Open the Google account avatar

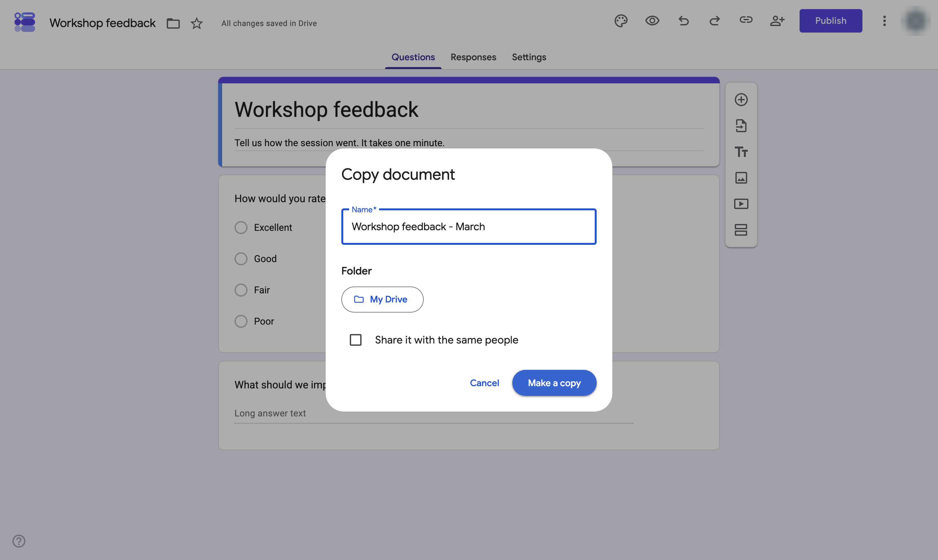[916, 21]
